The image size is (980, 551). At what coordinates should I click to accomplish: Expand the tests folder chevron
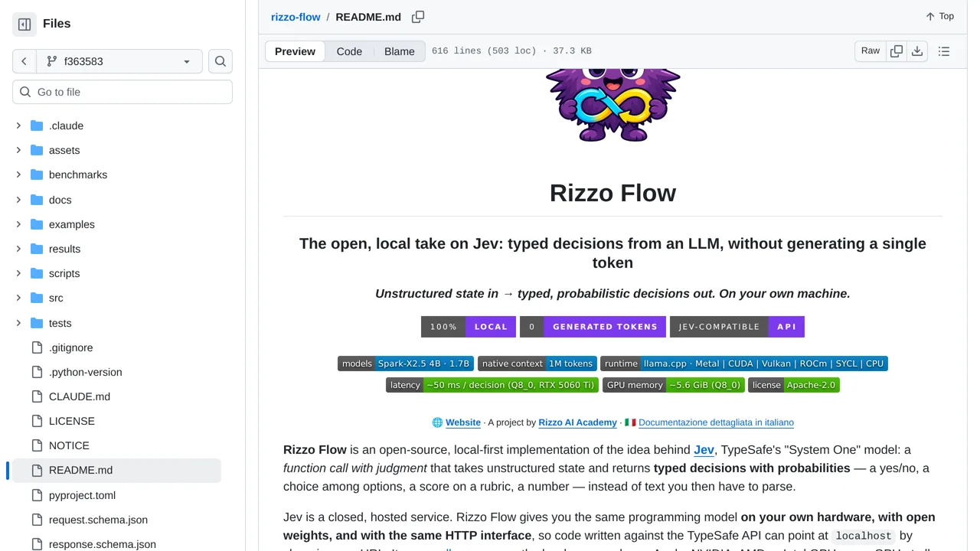click(18, 323)
